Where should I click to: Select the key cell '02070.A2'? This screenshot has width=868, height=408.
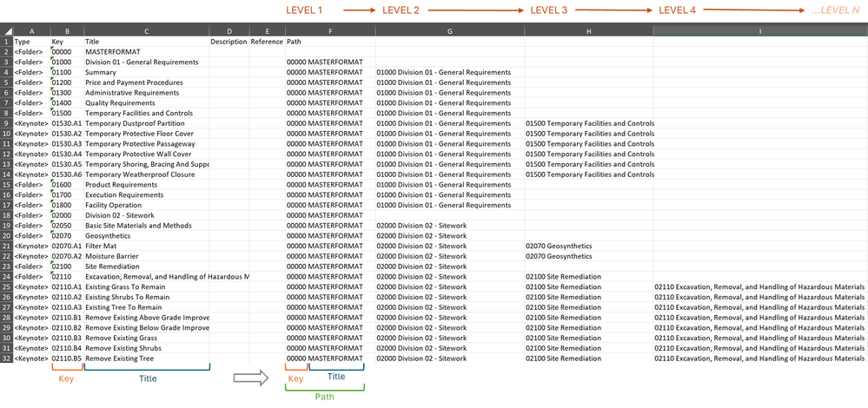pyautogui.click(x=67, y=256)
